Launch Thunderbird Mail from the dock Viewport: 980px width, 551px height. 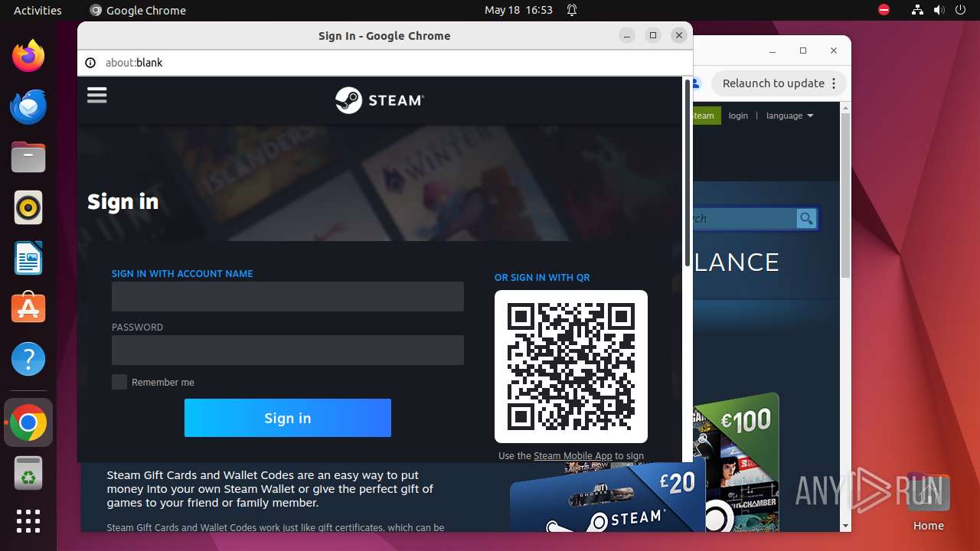pyautogui.click(x=28, y=106)
